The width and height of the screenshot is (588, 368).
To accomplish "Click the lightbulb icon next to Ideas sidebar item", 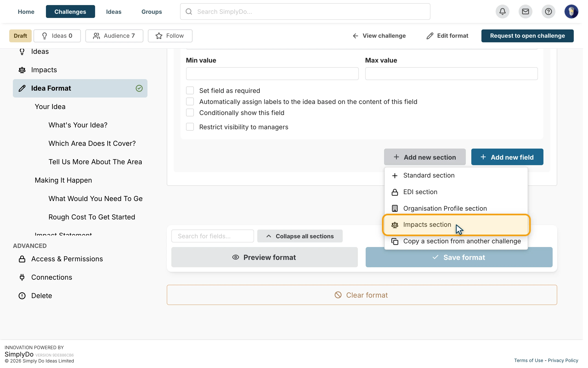I will pyautogui.click(x=22, y=52).
